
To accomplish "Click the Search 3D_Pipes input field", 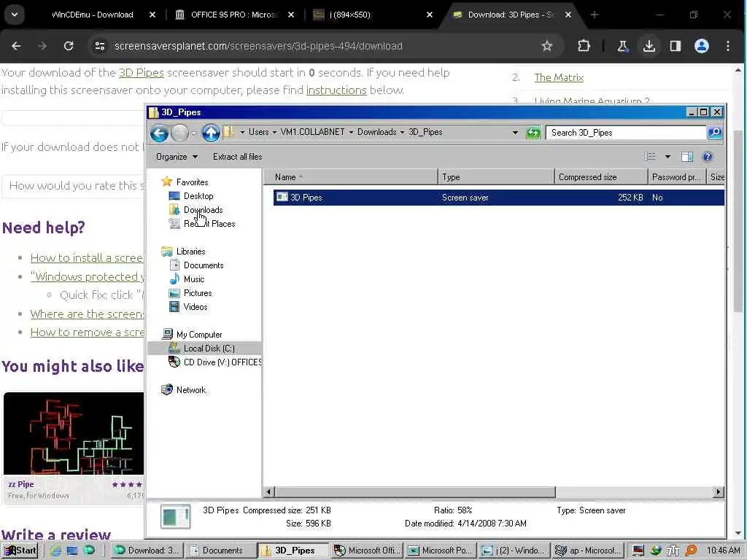I will click(x=625, y=133).
